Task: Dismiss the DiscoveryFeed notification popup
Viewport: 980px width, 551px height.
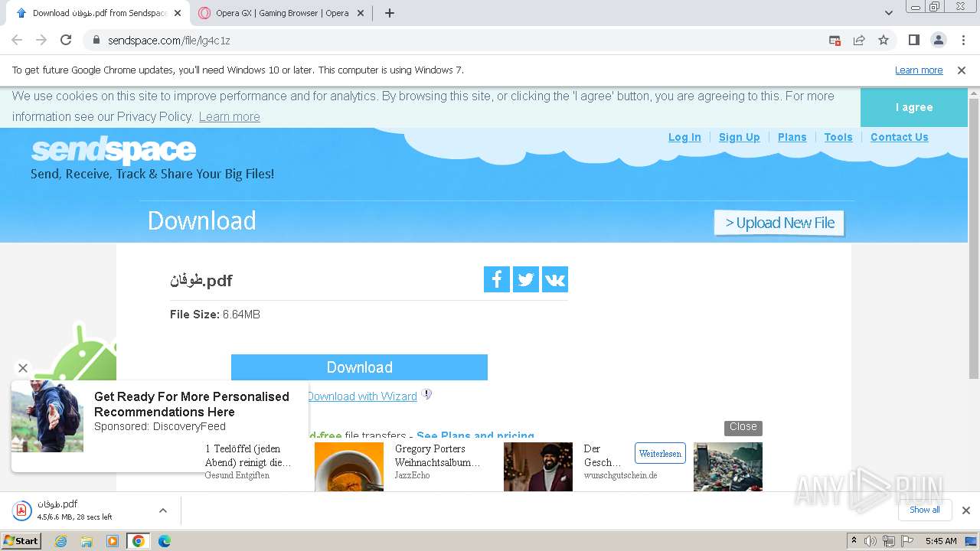Action: (x=23, y=368)
